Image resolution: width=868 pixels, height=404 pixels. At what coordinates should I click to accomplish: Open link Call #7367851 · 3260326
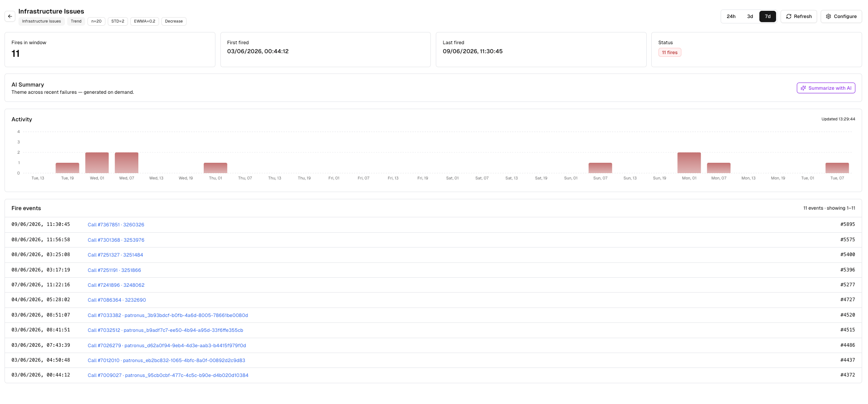tap(116, 225)
